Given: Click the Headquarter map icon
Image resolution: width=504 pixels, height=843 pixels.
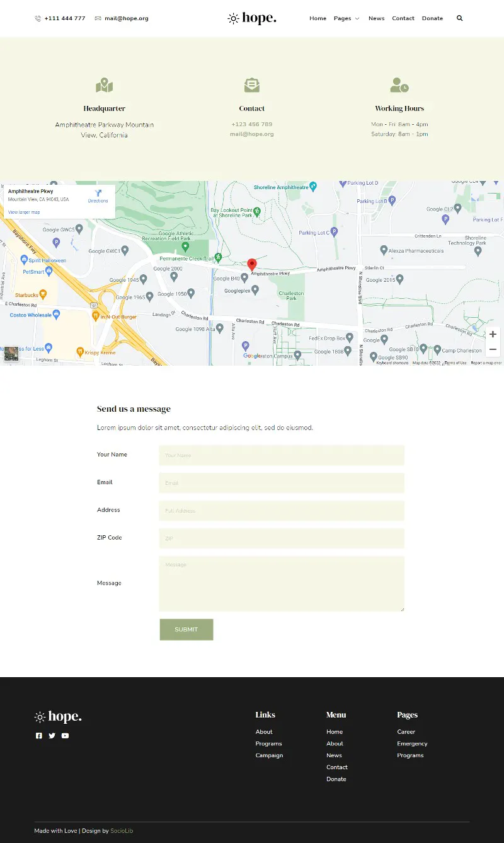Looking at the screenshot, I should 105,85.
